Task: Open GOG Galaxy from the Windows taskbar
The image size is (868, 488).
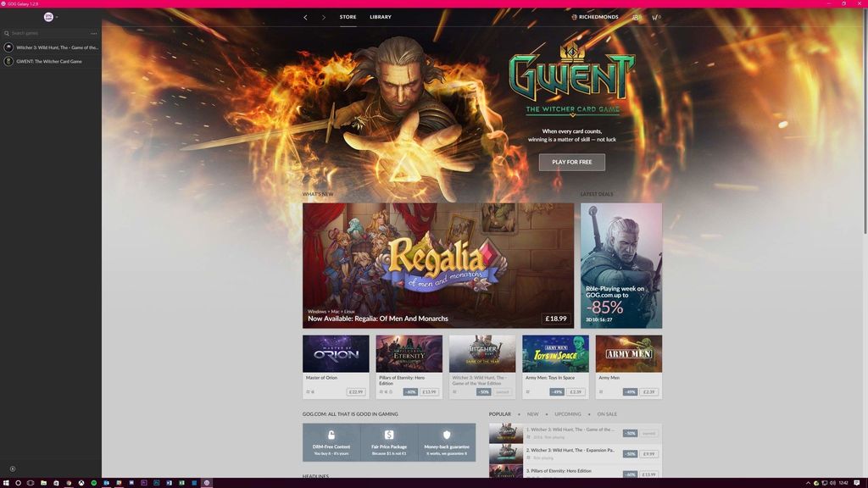Action: [x=207, y=483]
